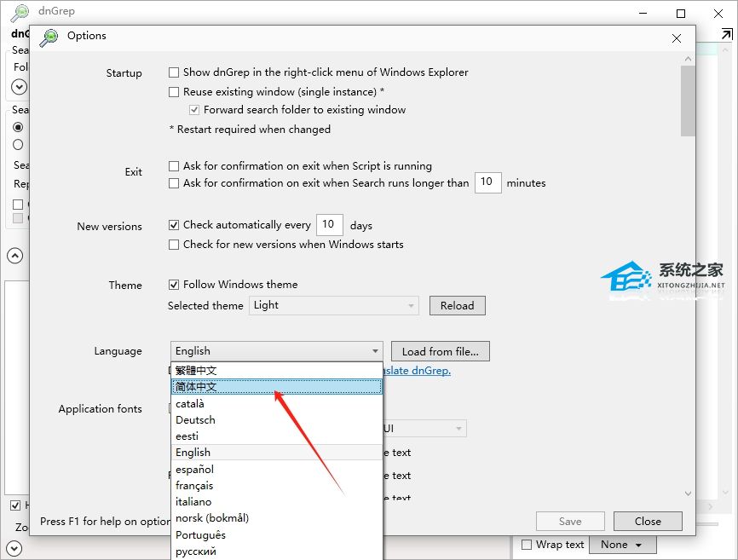Select Português language
This screenshot has width=738, height=560.
tap(276, 535)
